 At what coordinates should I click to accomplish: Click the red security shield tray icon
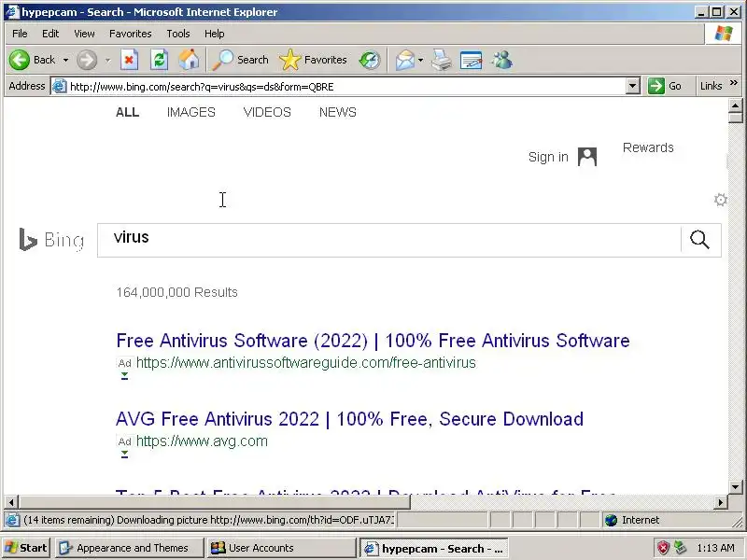663,548
